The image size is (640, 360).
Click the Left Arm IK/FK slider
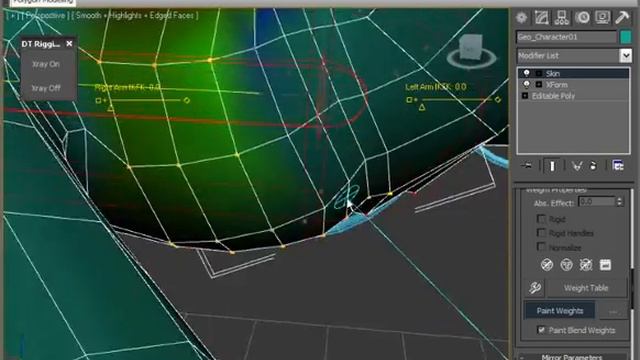point(453,100)
